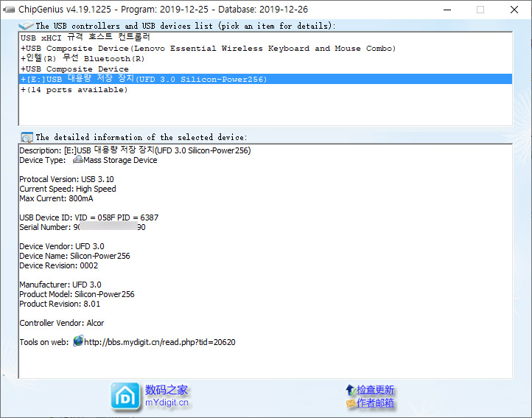Click the Device Vendor: UFD 3.0 line
This screenshot has height=418, width=532.
pyautogui.click(x=62, y=246)
